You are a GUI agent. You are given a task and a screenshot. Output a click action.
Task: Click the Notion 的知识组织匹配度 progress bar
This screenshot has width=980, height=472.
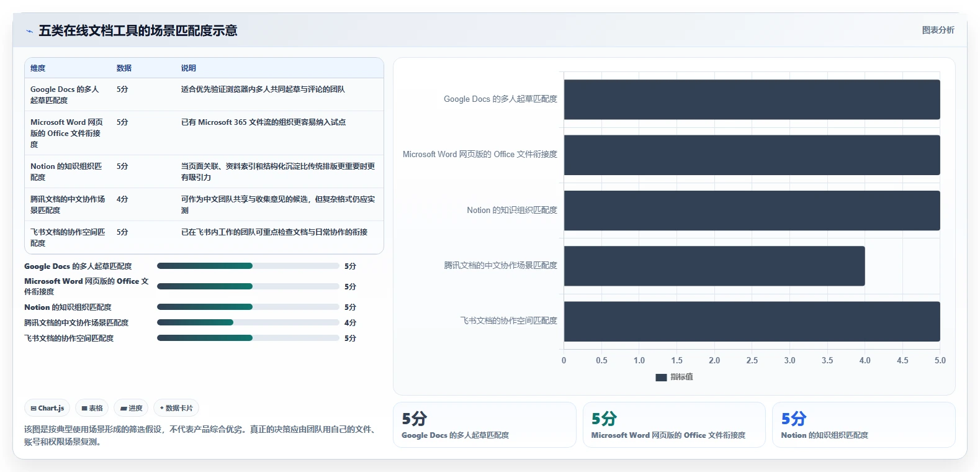pos(248,307)
